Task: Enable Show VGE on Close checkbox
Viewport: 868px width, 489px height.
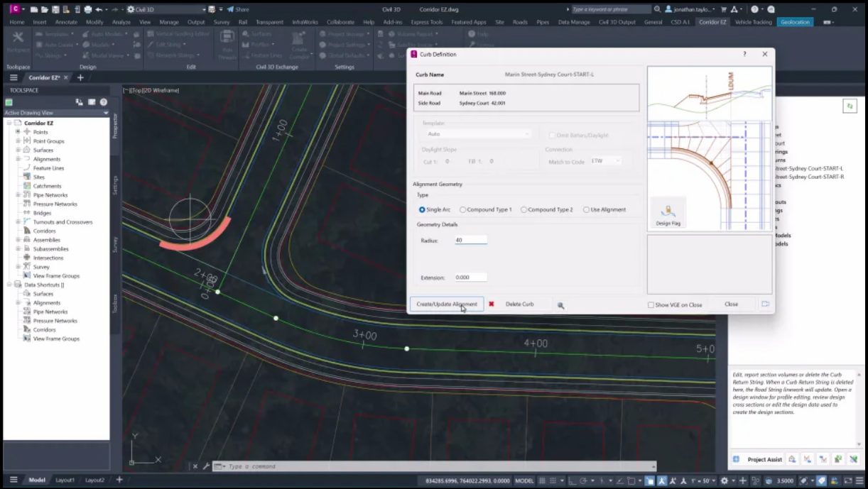Action: (x=651, y=304)
